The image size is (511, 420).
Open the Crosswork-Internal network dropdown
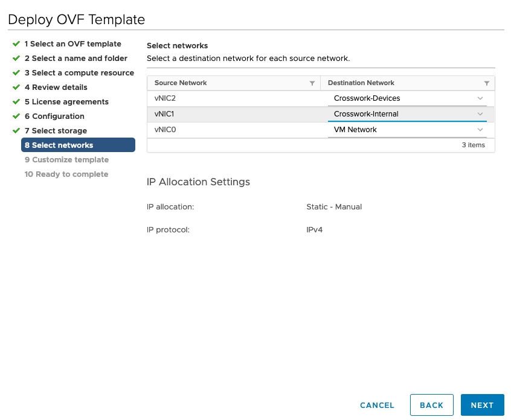407,114
